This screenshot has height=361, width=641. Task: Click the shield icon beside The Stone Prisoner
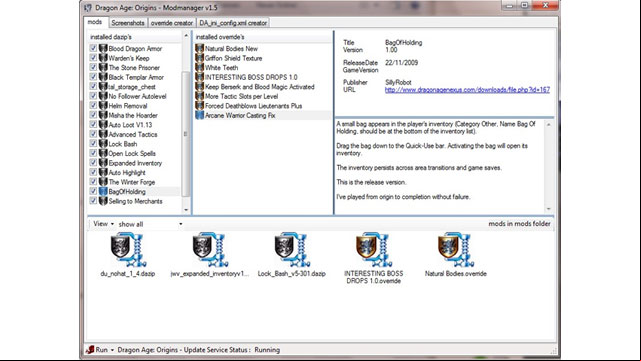(103, 67)
